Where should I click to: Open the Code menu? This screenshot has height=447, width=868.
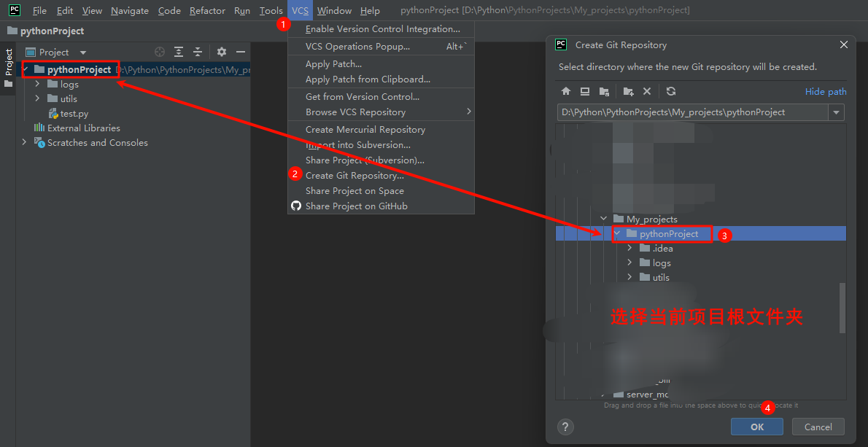coord(168,10)
